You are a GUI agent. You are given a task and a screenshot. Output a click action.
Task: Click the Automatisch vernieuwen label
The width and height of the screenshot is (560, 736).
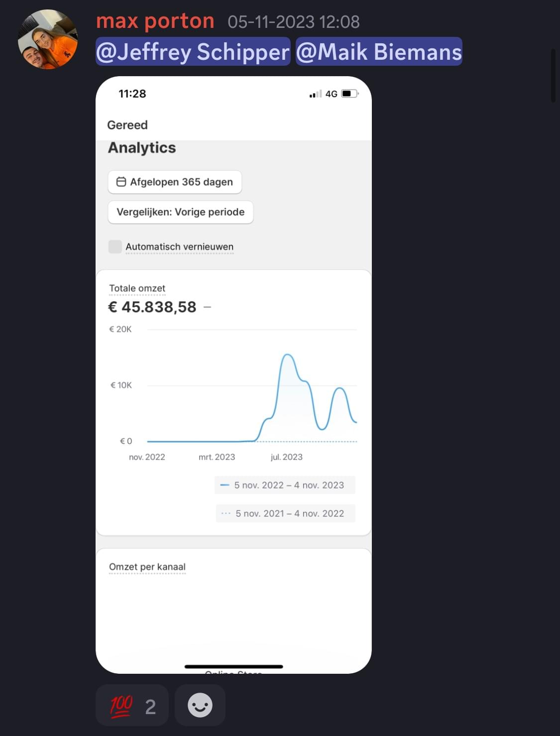[x=179, y=246]
